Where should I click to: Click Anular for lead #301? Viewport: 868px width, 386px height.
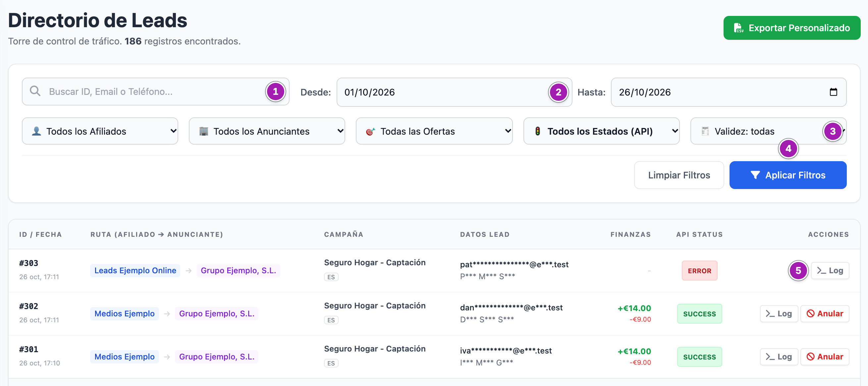pyautogui.click(x=825, y=356)
